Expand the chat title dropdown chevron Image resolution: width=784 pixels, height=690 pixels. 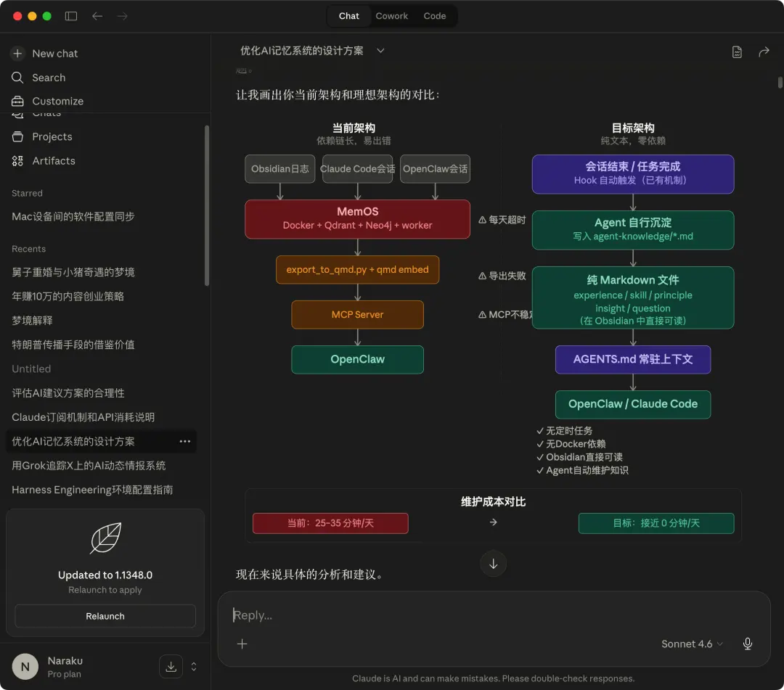pyautogui.click(x=380, y=51)
